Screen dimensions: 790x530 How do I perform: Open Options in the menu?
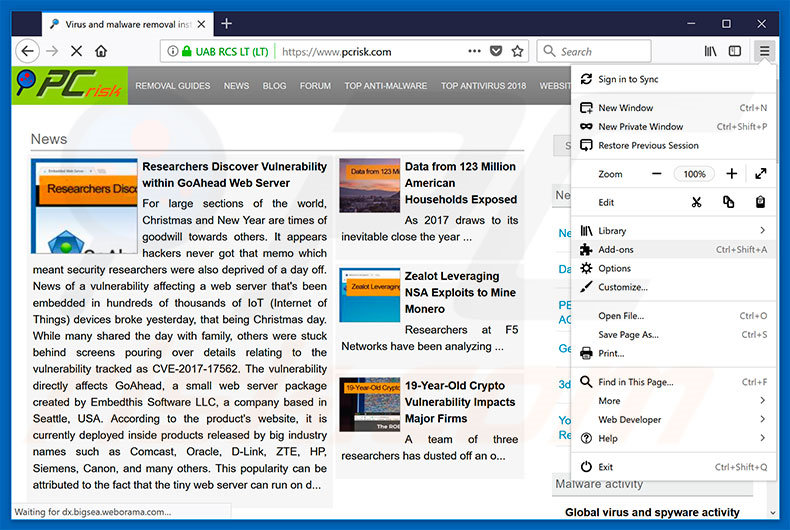click(x=673, y=269)
